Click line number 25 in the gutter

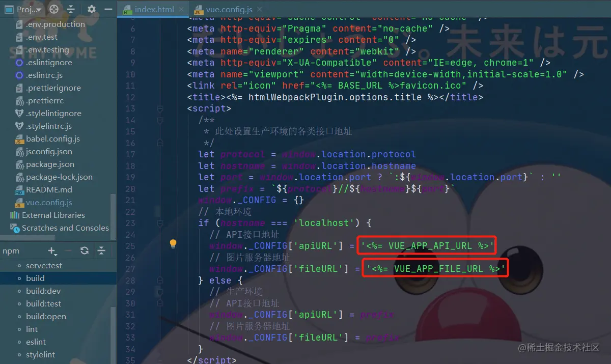tap(130, 246)
